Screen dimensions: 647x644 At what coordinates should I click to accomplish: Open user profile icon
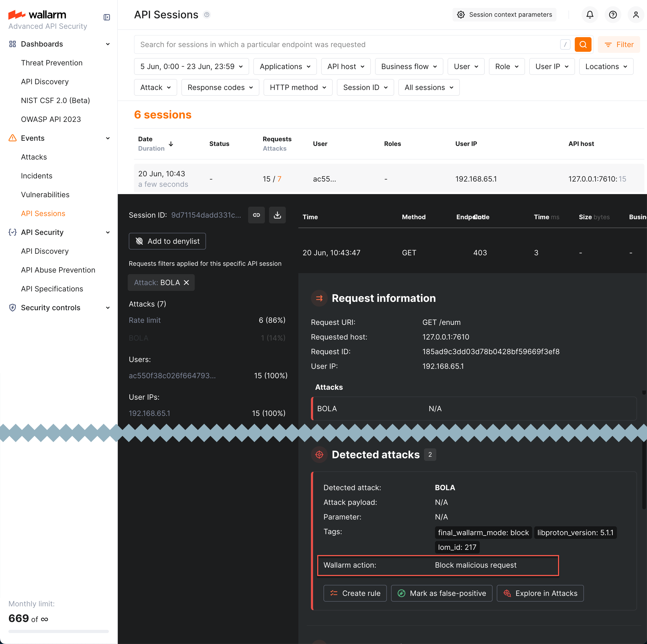(635, 15)
